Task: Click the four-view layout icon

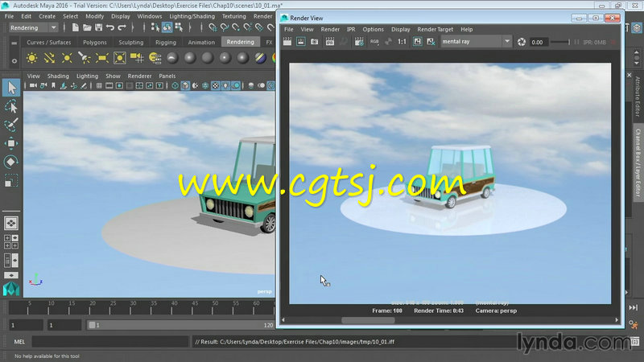Action: point(11,242)
